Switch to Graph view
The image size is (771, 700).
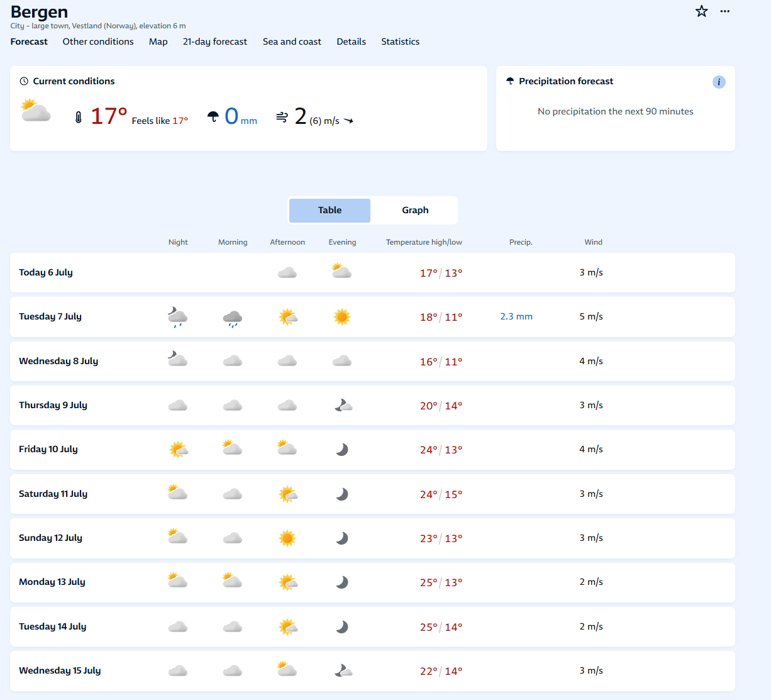point(415,210)
